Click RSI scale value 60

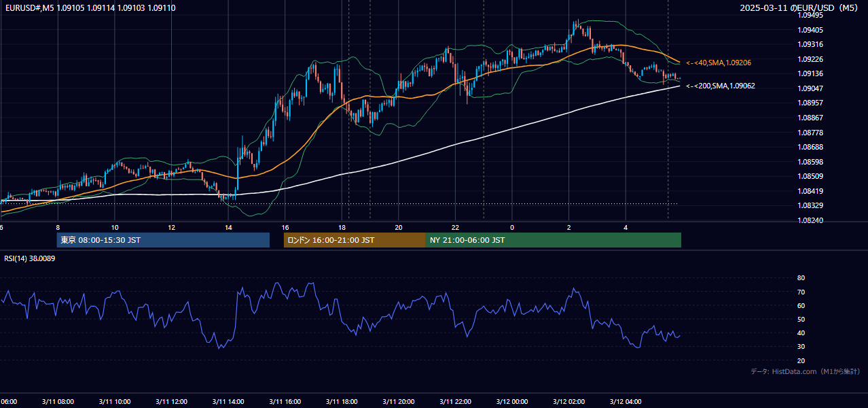(x=801, y=305)
